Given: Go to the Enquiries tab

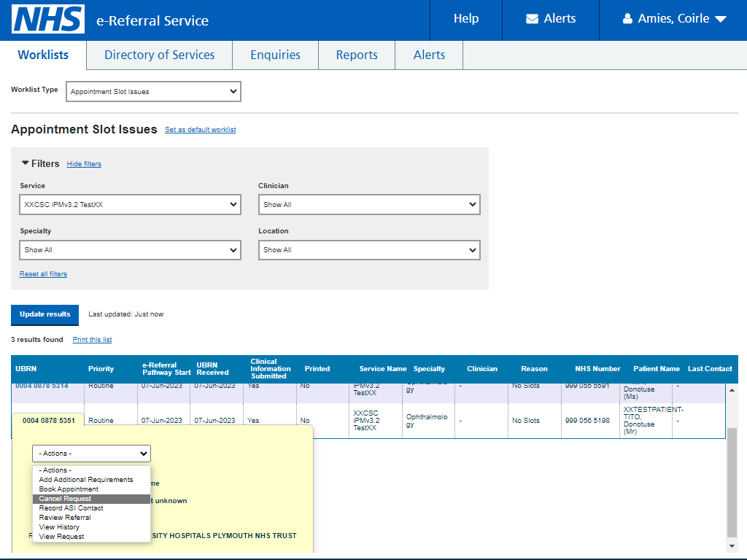Looking at the screenshot, I should tap(275, 55).
